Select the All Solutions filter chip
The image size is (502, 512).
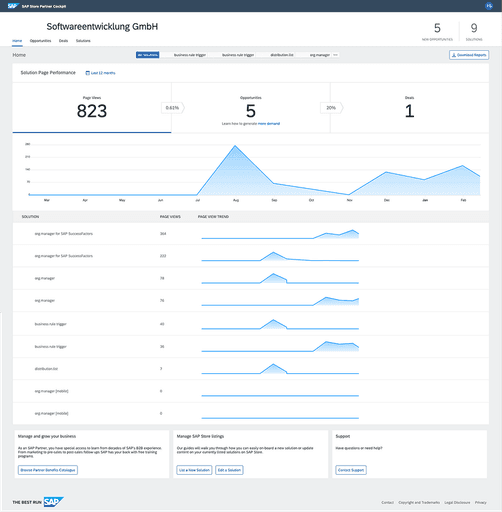[147, 55]
